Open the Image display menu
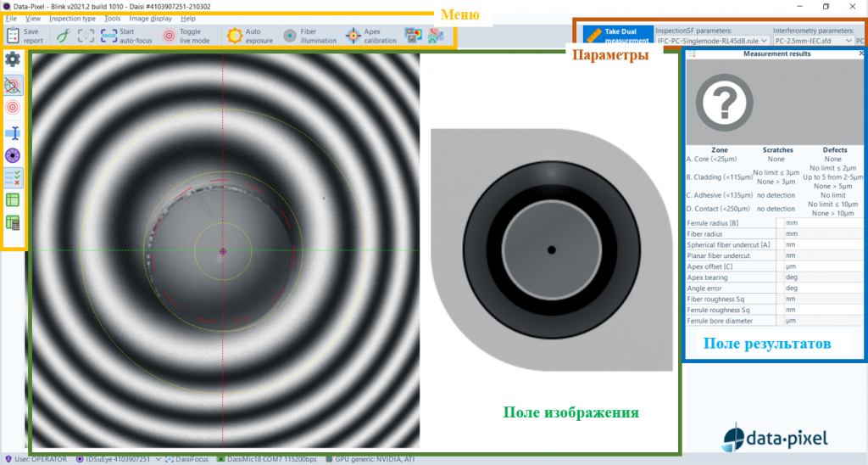The height and width of the screenshot is (465, 868). coord(149,18)
